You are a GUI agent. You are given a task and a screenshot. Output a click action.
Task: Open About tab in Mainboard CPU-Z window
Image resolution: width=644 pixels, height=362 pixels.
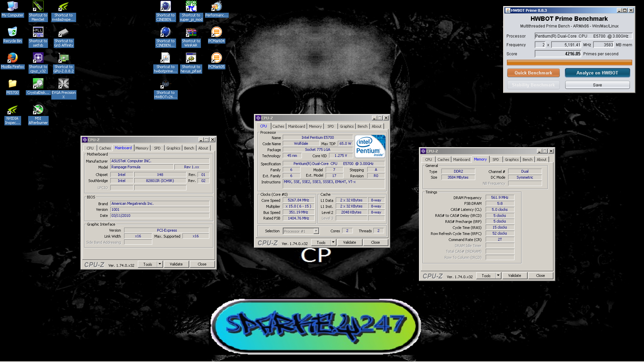203,148
